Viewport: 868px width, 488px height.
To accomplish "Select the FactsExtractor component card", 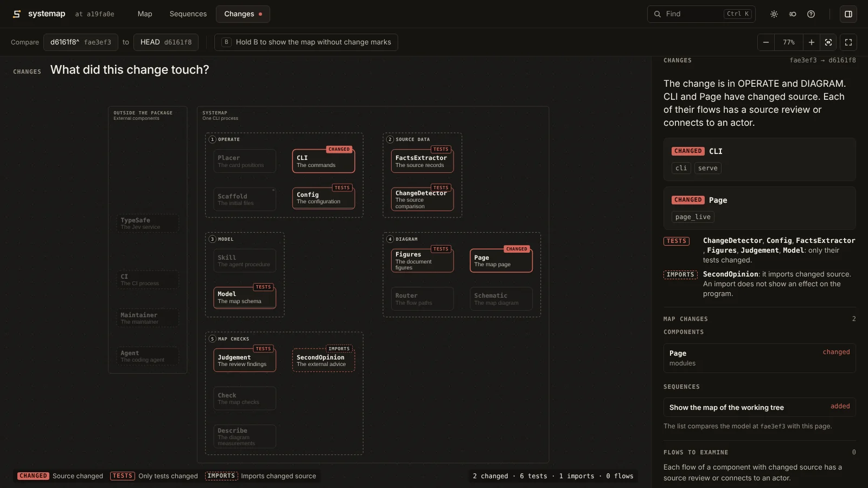I will (422, 161).
